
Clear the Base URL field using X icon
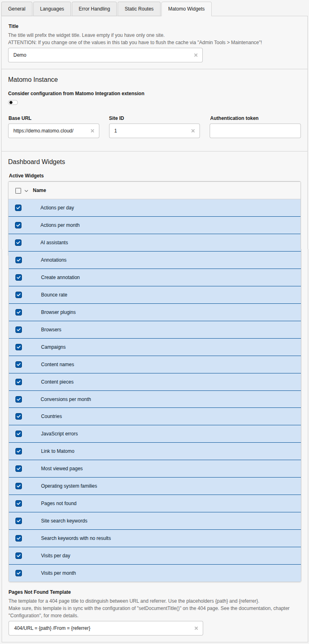[92, 131]
